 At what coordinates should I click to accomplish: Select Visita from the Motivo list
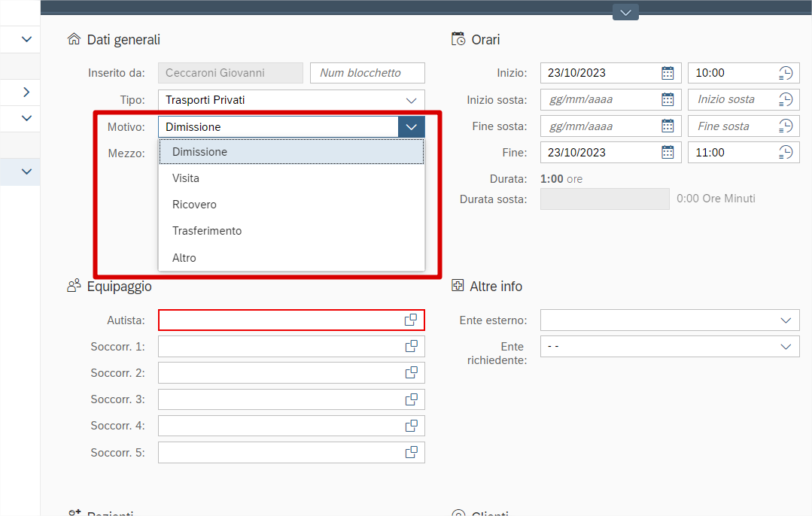tap(186, 178)
